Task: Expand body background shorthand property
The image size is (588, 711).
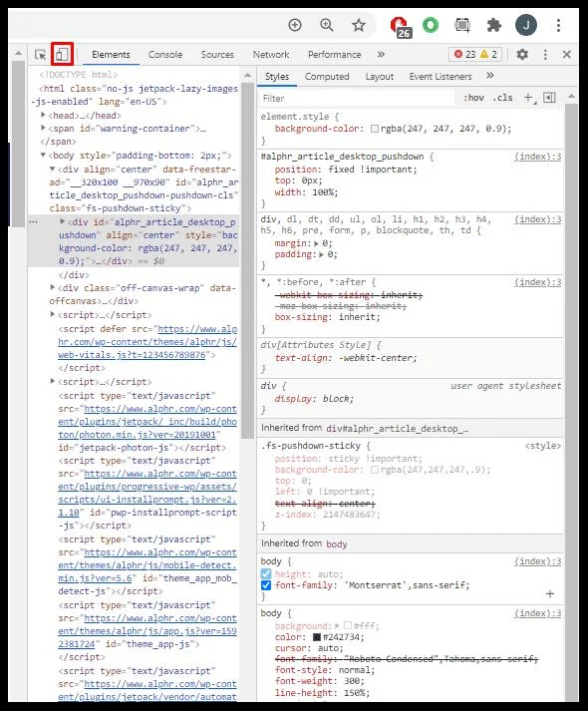Action: (337, 626)
